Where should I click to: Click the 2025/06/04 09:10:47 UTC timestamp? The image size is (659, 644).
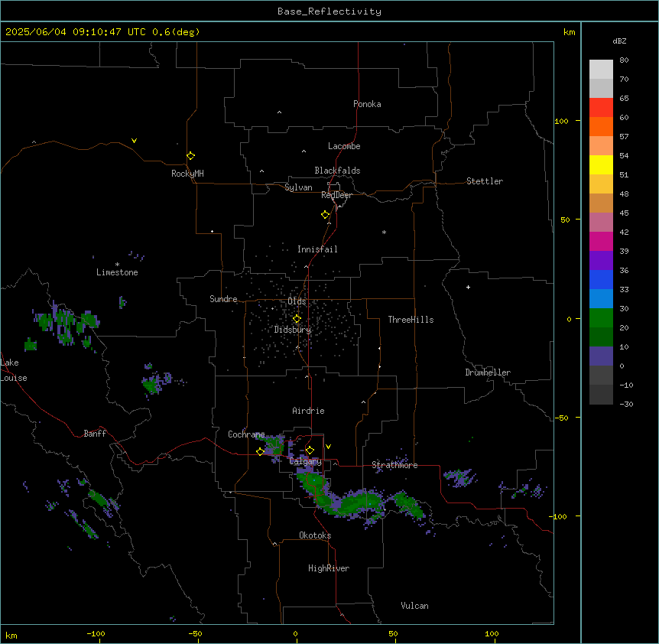76,32
